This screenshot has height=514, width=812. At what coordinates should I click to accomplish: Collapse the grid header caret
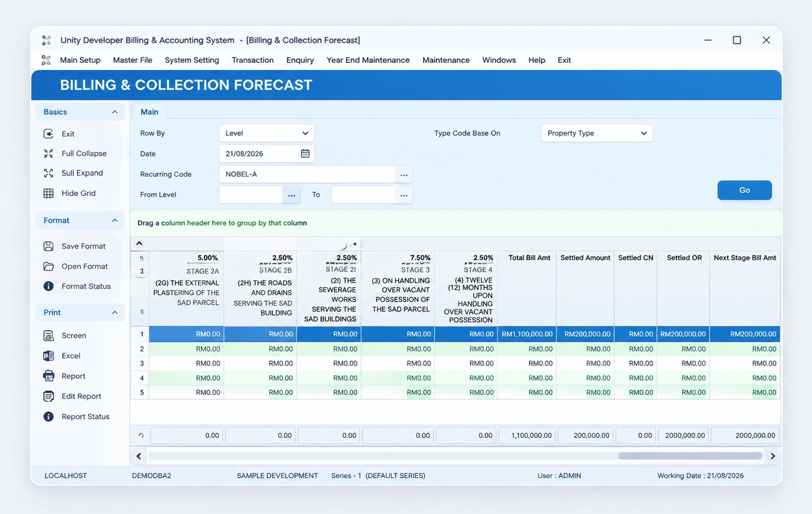(139, 243)
